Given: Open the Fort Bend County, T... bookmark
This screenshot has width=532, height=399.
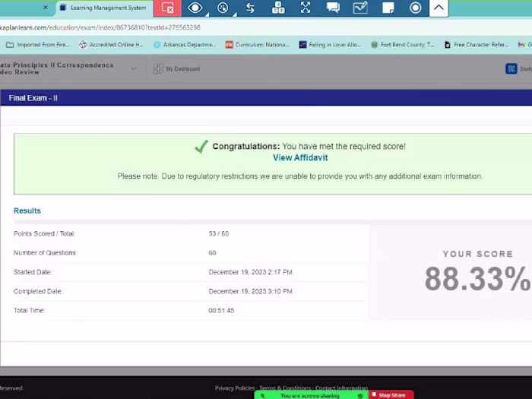Looking at the screenshot, I should pyautogui.click(x=403, y=44).
